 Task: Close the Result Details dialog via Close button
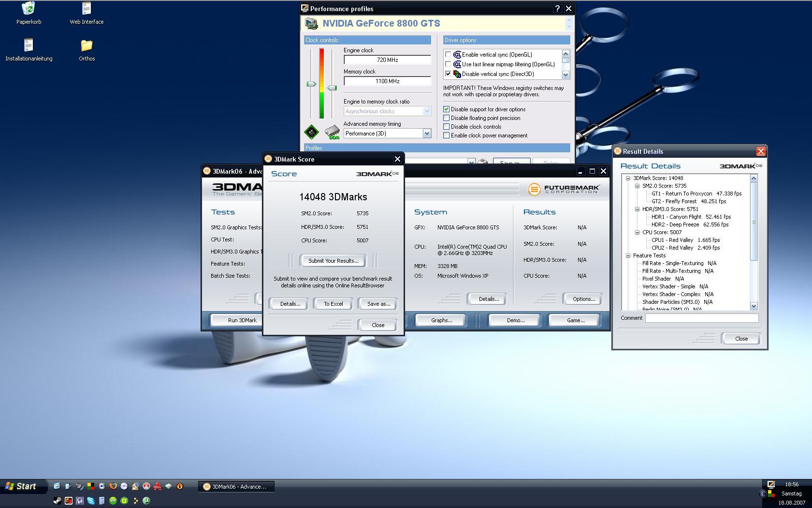[x=741, y=339]
